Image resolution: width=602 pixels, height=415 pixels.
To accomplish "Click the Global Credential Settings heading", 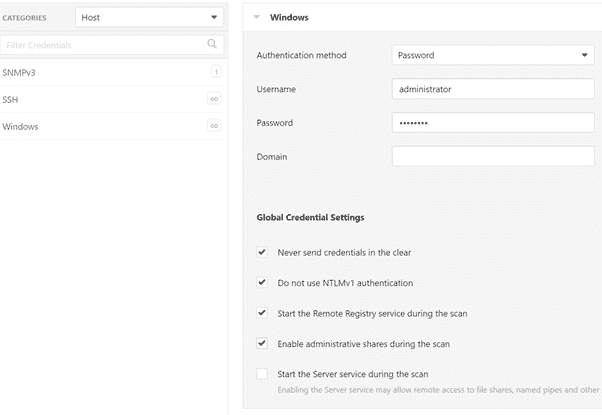I will (310, 217).
